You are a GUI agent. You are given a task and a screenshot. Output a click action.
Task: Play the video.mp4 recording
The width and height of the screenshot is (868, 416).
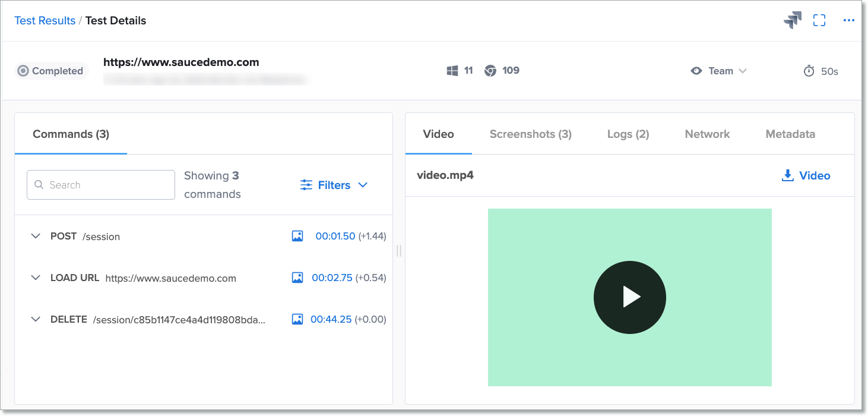[x=629, y=297]
